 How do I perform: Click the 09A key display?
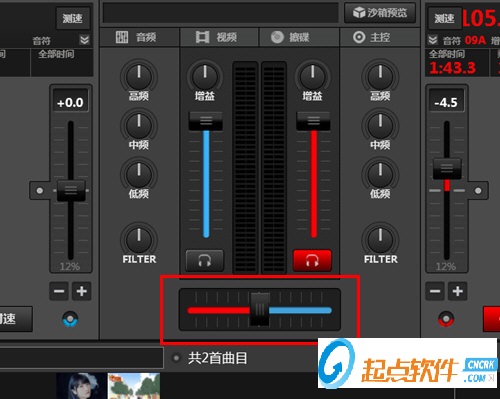(475, 40)
